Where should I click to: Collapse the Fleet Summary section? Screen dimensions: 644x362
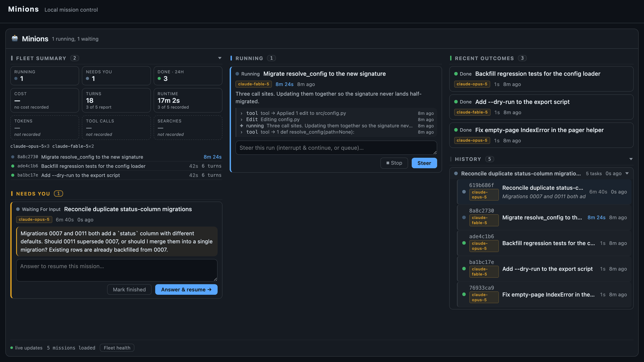click(220, 58)
